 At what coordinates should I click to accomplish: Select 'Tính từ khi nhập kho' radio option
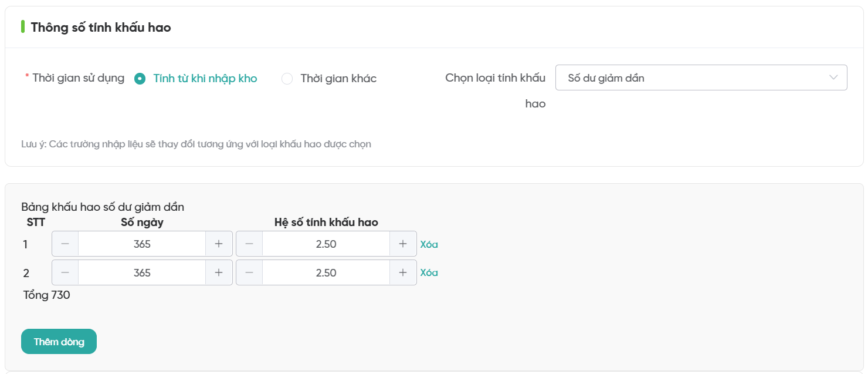[x=140, y=79]
